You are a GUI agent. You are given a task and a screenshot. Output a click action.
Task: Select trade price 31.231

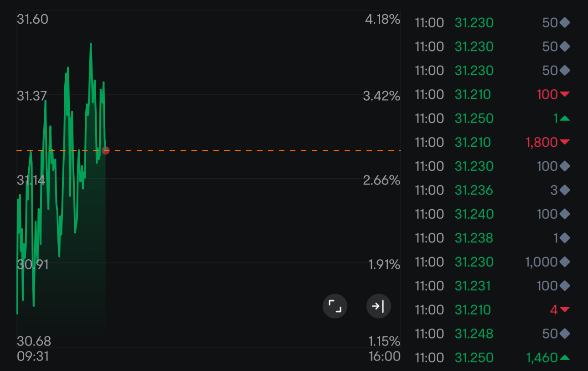click(474, 286)
